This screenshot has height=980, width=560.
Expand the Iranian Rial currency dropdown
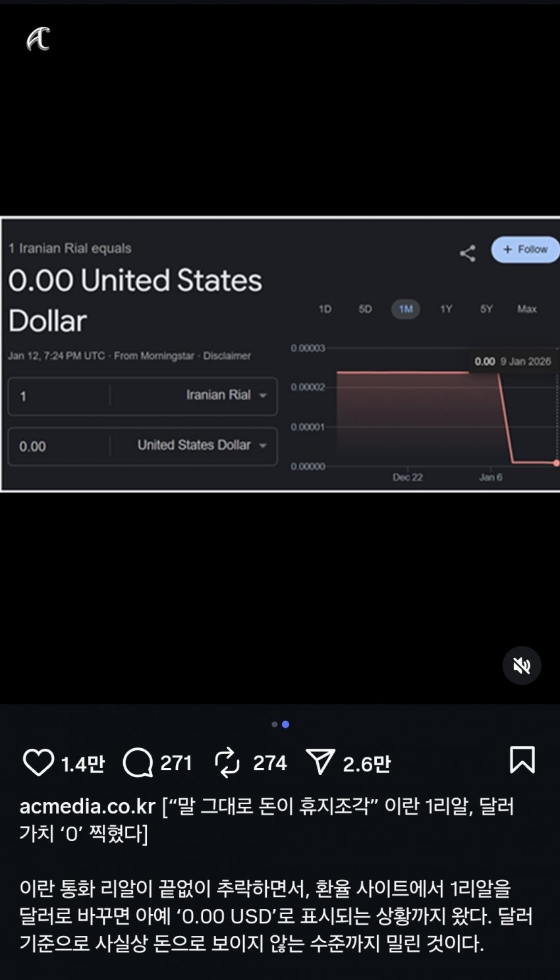(x=225, y=395)
